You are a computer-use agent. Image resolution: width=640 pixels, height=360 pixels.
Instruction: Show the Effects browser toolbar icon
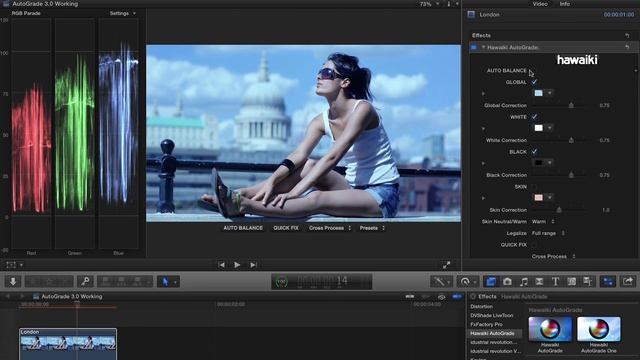(491, 281)
